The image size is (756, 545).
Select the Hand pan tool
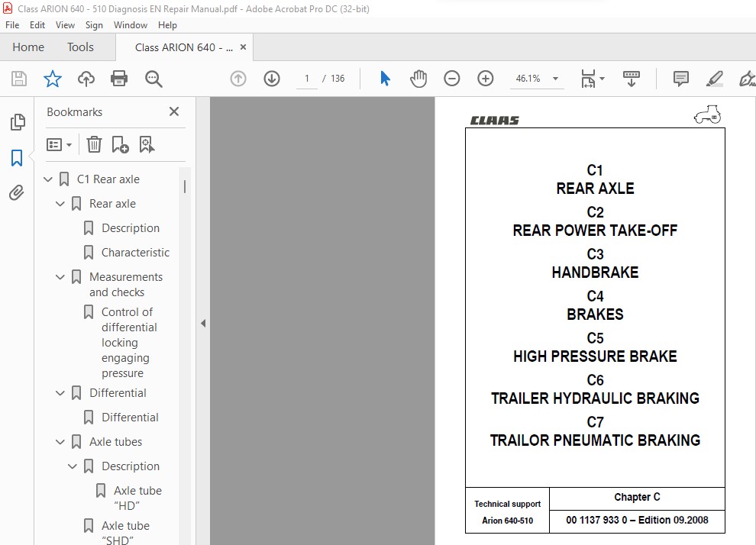point(418,79)
